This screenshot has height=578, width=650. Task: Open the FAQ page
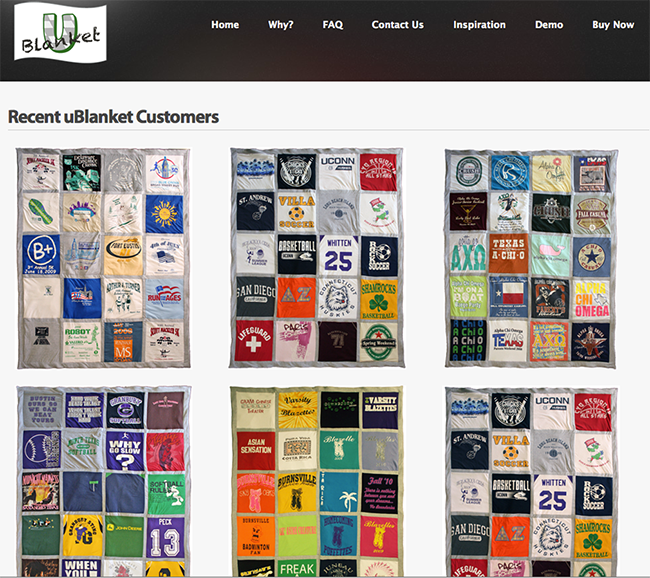pos(333,25)
